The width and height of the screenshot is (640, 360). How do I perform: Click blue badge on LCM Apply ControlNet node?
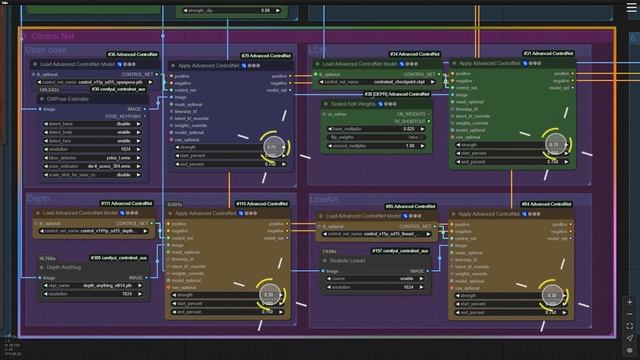525,63
